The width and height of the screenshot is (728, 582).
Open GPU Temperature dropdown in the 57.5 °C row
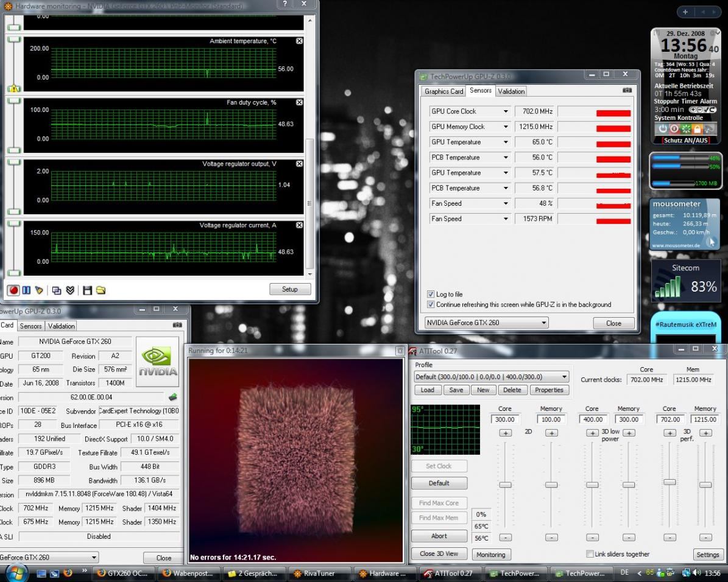(506, 173)
